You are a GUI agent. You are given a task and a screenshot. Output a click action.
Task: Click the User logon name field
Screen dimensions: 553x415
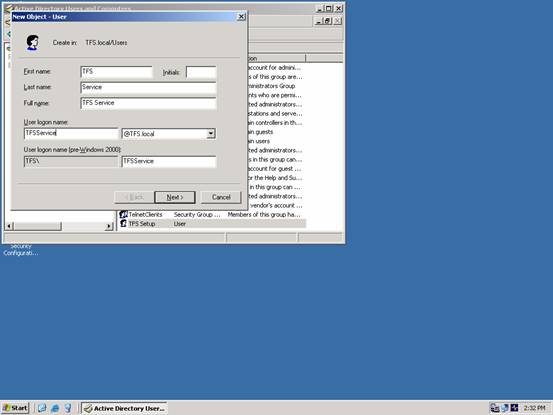71,133
